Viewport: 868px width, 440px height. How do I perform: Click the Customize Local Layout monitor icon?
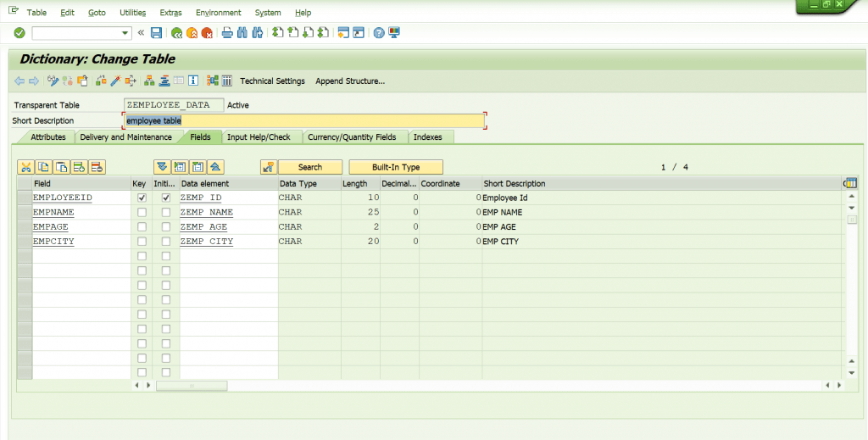point(394,33)
